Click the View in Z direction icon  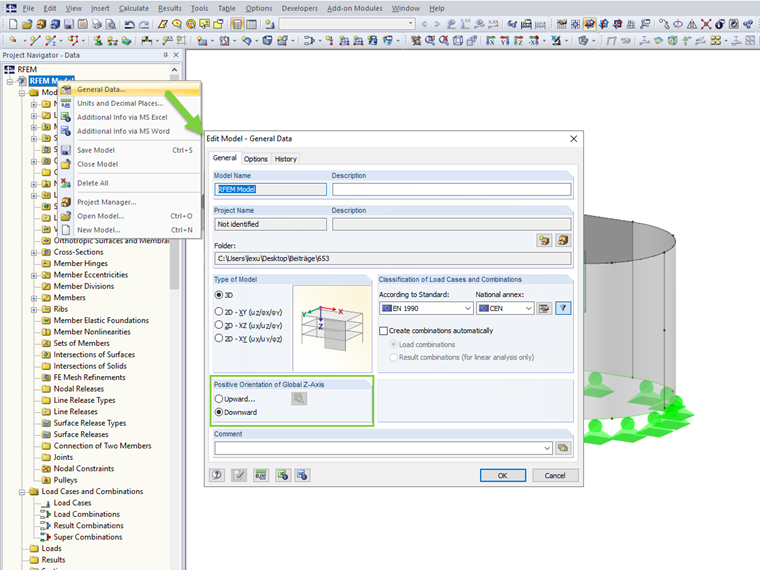tap(519, 41)
